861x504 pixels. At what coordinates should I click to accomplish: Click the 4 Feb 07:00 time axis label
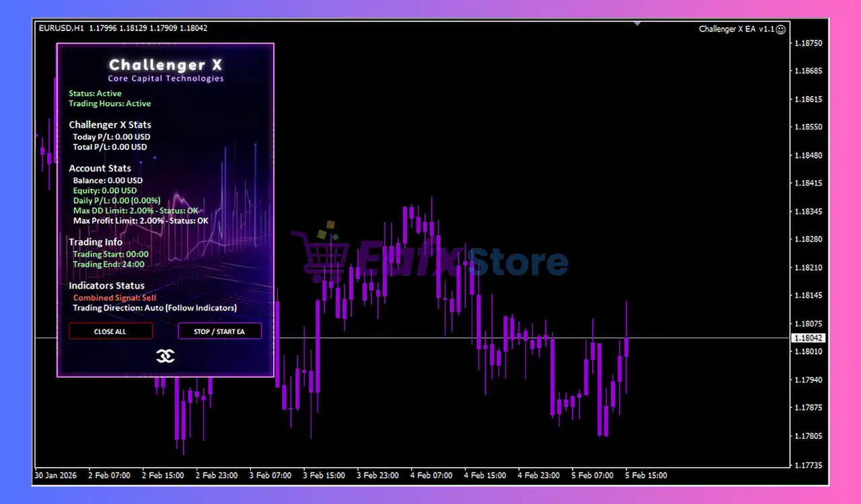click(x=431, y=475)
